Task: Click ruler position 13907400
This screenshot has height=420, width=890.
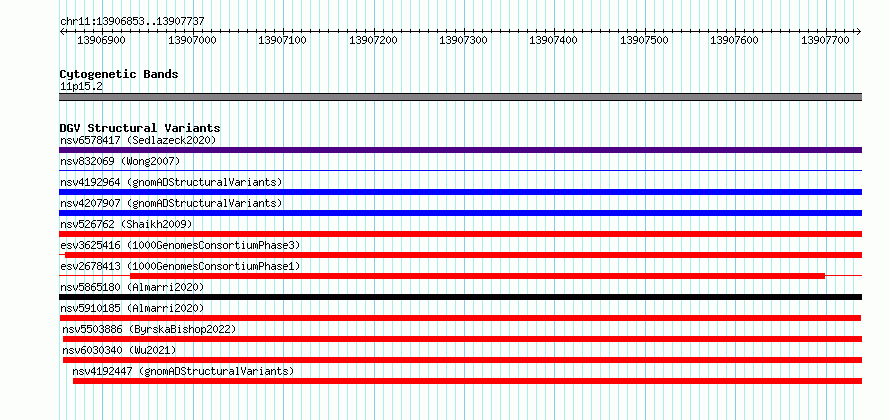Action: pos(554,40)
